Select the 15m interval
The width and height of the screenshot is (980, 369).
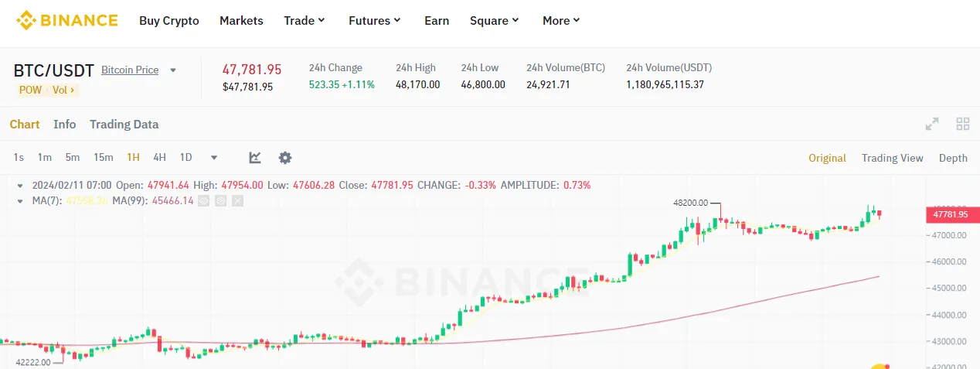coord(104,158)
